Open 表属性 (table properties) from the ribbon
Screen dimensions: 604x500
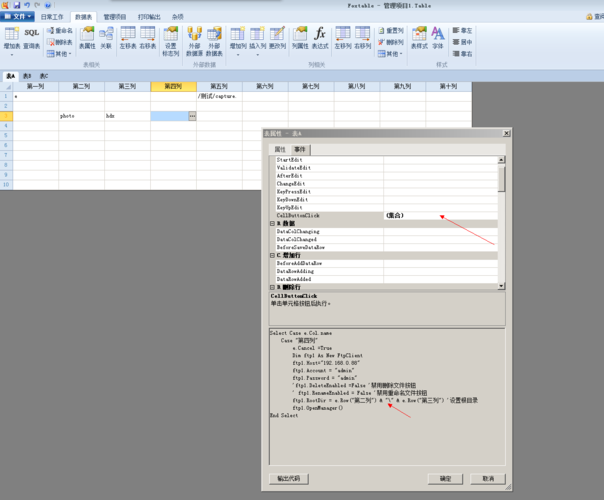coord(86,38)
